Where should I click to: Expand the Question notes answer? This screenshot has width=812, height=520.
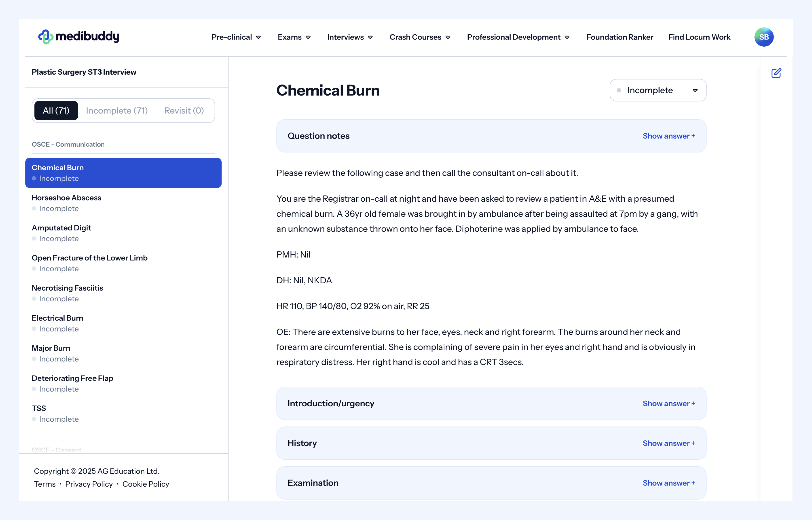[x=668, y=136]
